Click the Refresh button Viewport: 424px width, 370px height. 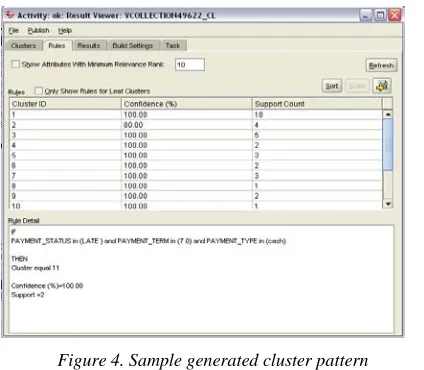coord(381,65)
